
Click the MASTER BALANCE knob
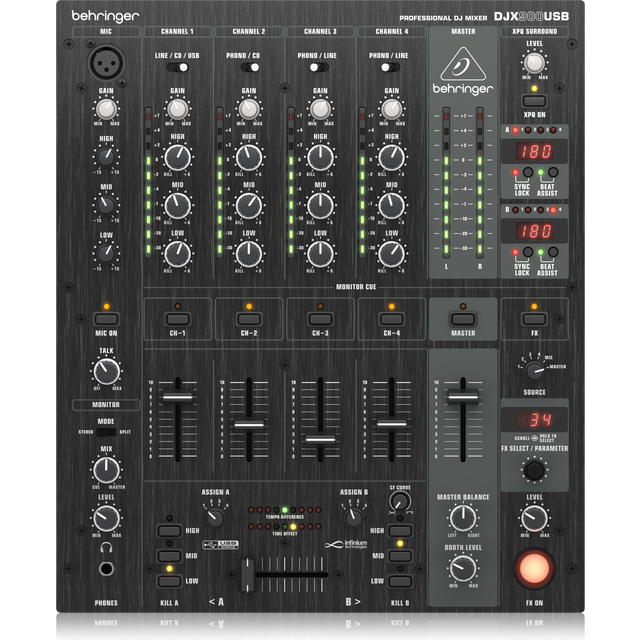(463, 518)
